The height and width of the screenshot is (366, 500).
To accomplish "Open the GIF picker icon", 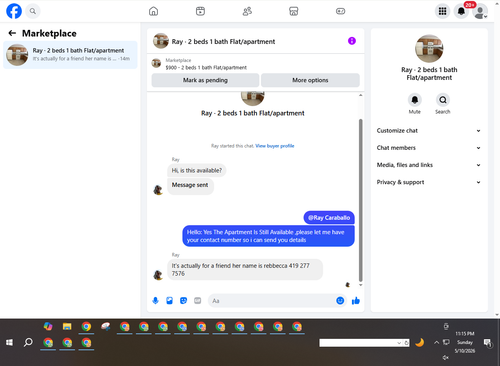I will point(198,301).
